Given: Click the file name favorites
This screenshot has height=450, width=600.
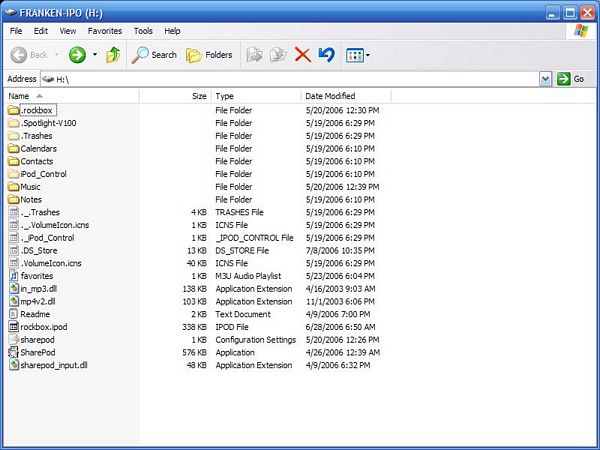Looking at the screenshot, I should (x=37, y=276).
